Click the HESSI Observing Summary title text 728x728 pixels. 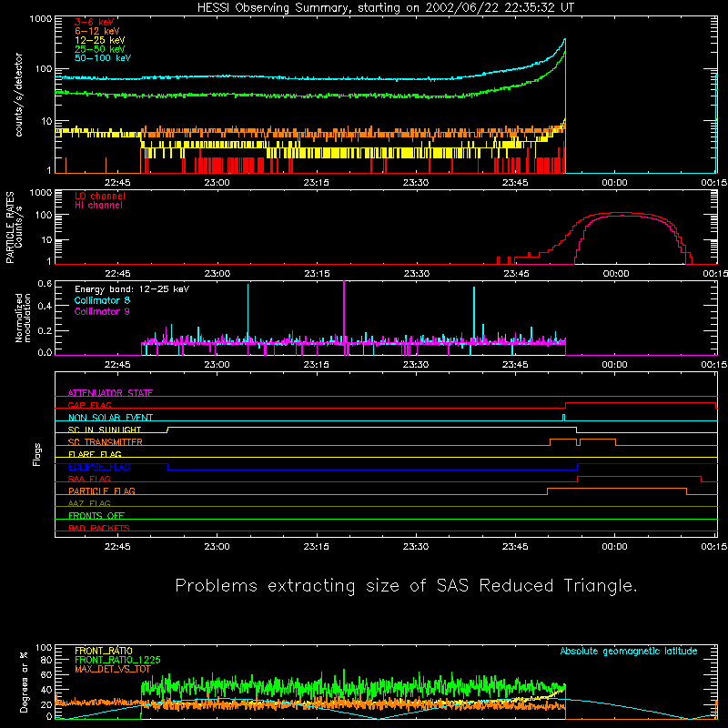(385, 8)
